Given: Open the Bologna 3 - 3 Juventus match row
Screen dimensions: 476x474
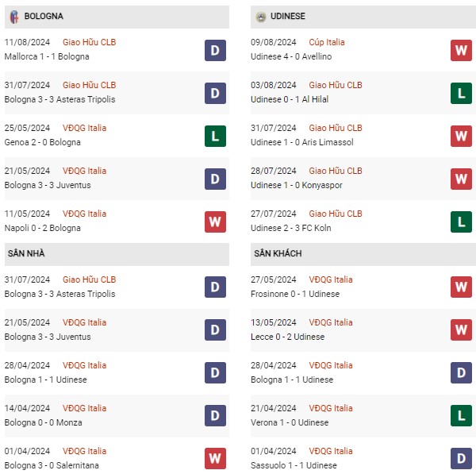Looking at the screenshot, I should pyautogui.click(x=48, y=185).
